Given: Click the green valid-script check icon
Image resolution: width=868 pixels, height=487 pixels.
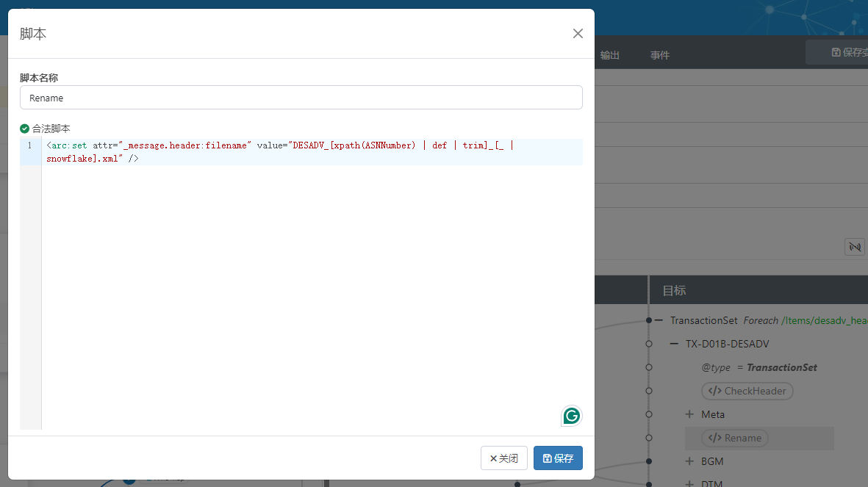Looking at the screenshot, I should (x=24, y=128).
